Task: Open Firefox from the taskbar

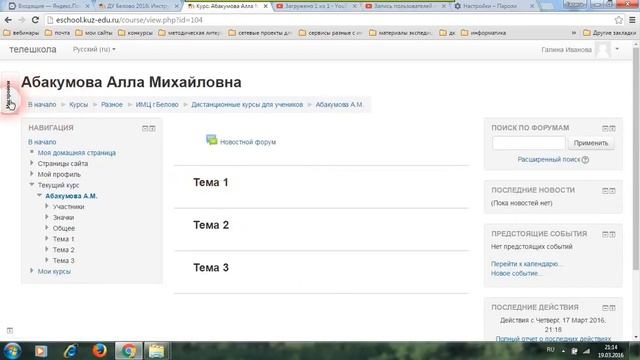Action: (99, 351)
